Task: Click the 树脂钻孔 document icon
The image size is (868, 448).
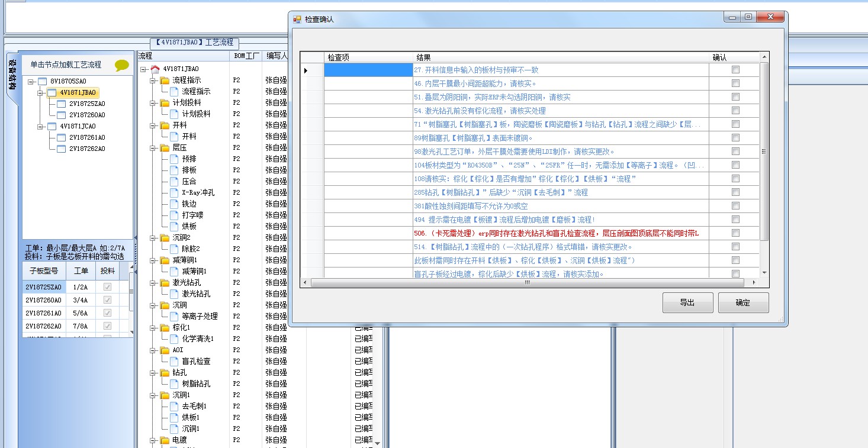Action: point(174,383)
